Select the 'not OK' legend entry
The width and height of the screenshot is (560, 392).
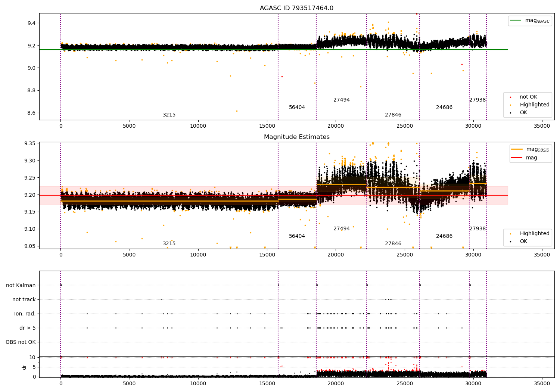(528, 97)
